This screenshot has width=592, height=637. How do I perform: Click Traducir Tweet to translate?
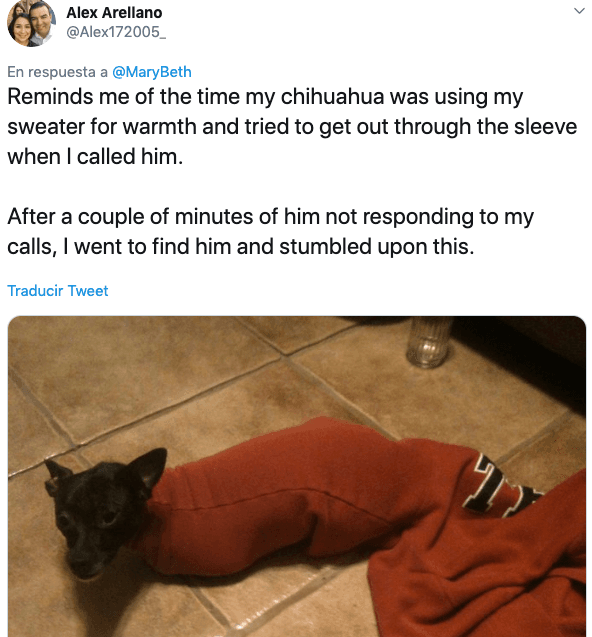(58, 291)
